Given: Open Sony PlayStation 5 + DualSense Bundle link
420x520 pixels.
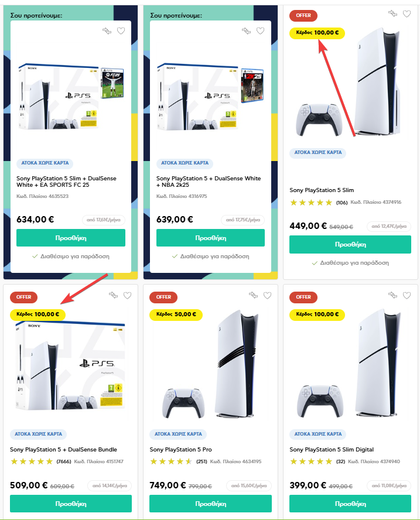Looking at the screenshot, I should pyautogui.click(x=63, y=449).
